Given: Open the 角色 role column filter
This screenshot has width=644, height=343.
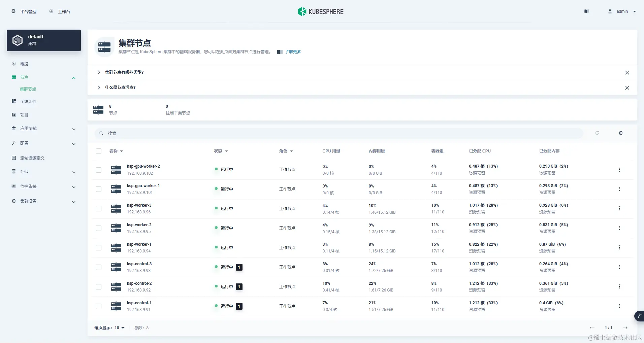Looking at the screenshot, I should (x=286, y=151).
